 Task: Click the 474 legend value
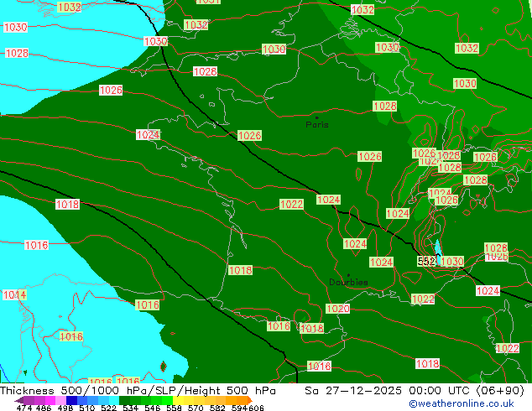click(x=24, y=408)
